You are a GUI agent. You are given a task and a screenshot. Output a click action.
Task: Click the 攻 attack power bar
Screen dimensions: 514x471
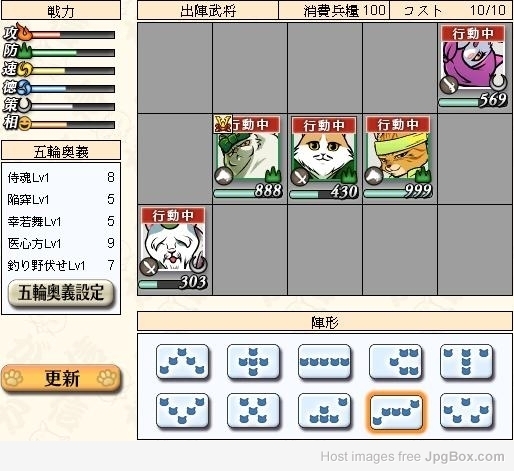pos(73,35)
